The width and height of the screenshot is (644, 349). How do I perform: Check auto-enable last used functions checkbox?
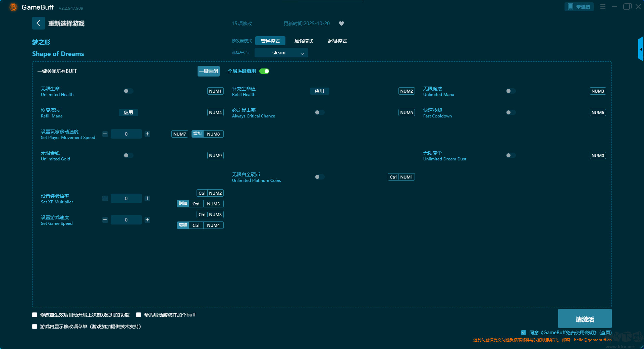tap(35, 315)
